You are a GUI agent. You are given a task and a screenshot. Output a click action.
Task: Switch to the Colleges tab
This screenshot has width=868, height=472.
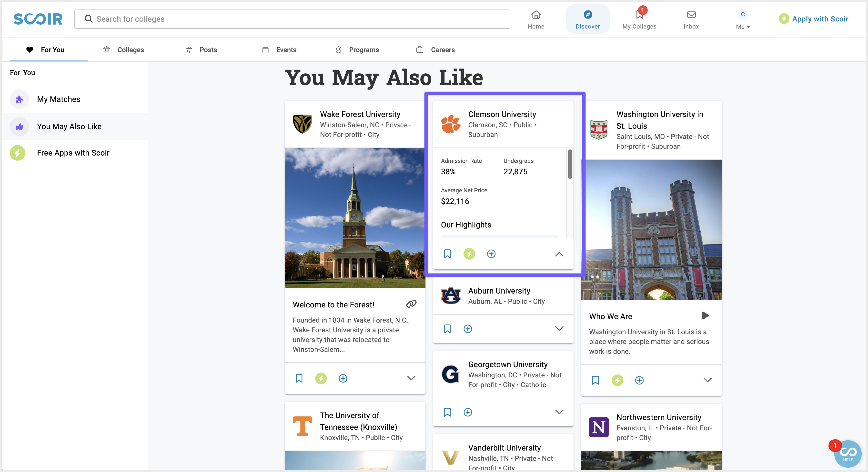123,50
